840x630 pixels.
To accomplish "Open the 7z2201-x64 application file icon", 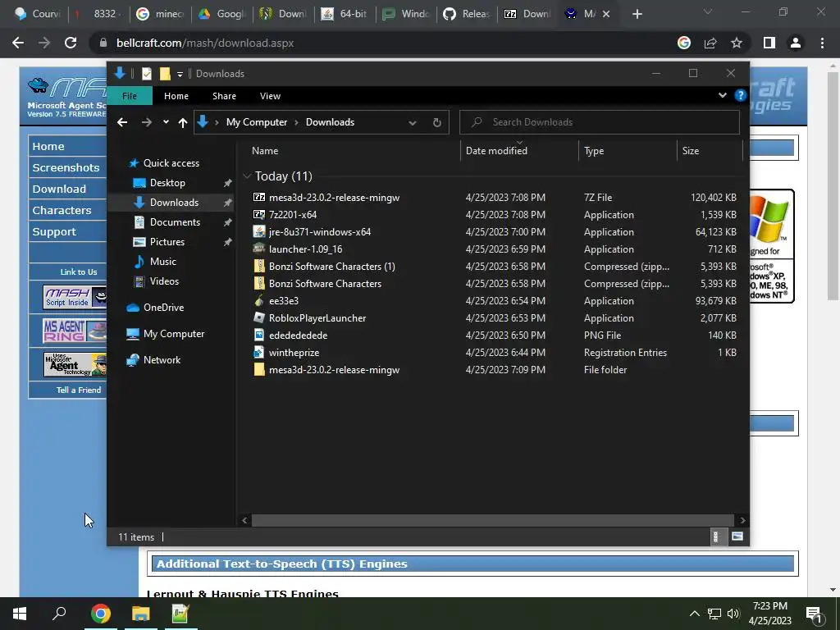I will [259, 214].
